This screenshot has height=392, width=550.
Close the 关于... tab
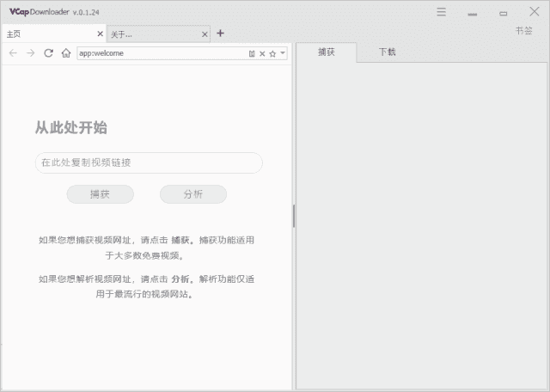point(205,34)
